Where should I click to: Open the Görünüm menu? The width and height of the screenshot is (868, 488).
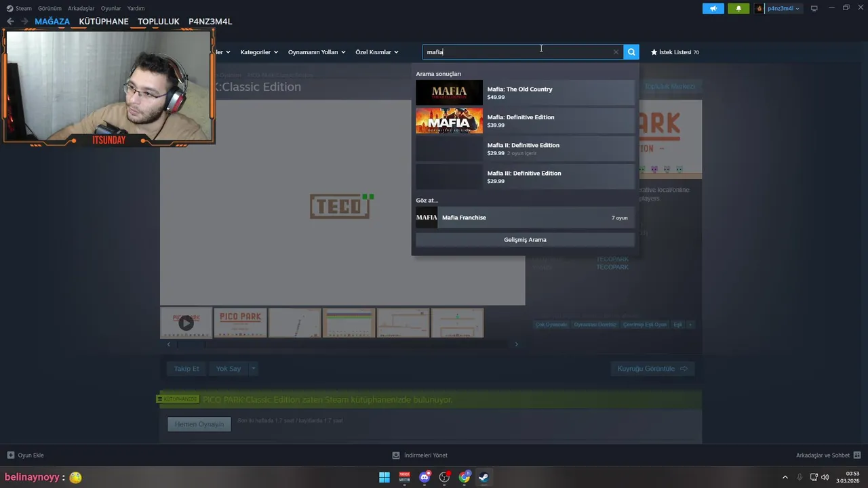(50, 9)
